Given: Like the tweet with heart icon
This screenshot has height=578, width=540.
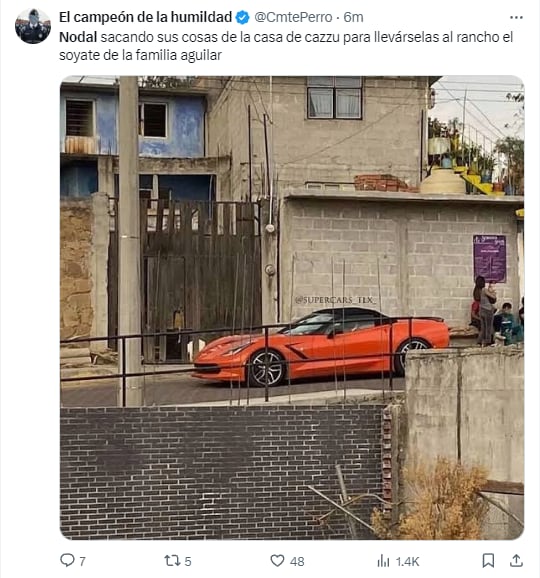Looking at the screenshot, I should coord(277,560).
